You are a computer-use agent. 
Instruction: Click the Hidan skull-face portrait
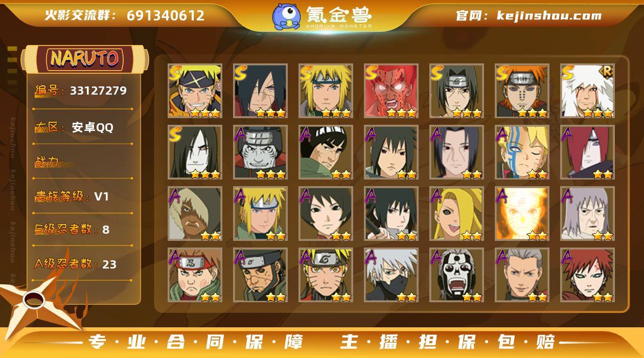[x=456, y=275]
